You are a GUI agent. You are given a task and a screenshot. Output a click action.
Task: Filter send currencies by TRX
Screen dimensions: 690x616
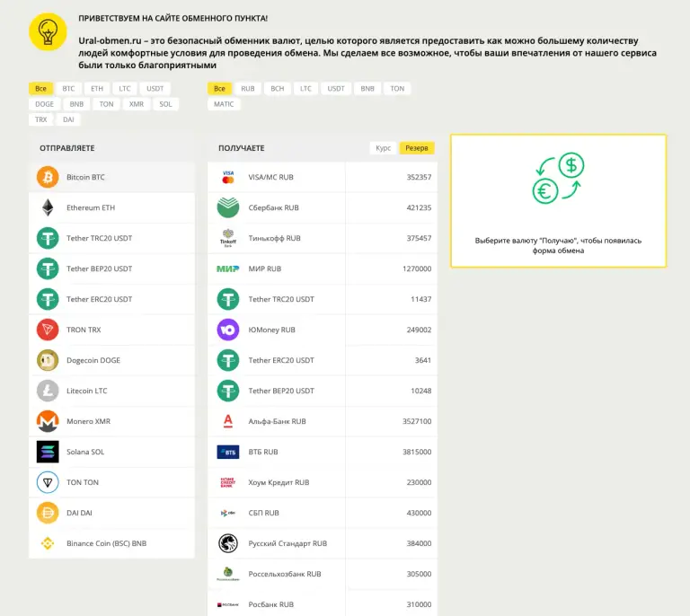[x=41, y=119]
